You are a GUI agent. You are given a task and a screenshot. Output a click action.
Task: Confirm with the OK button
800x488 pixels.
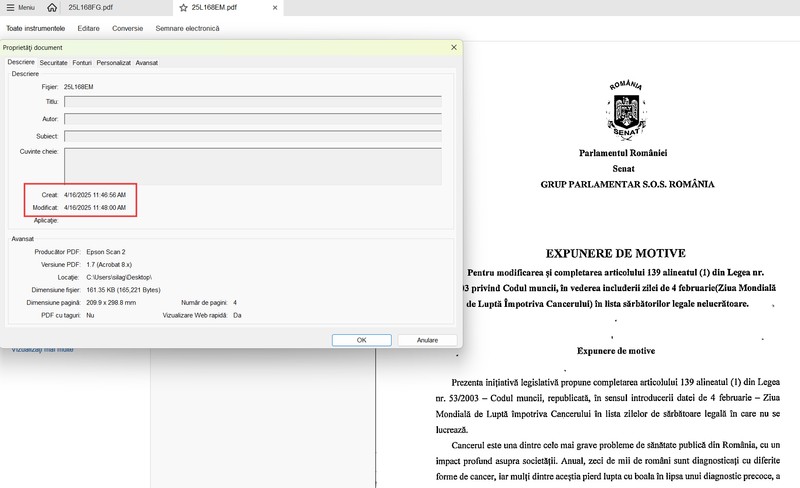tap(362, 340)
